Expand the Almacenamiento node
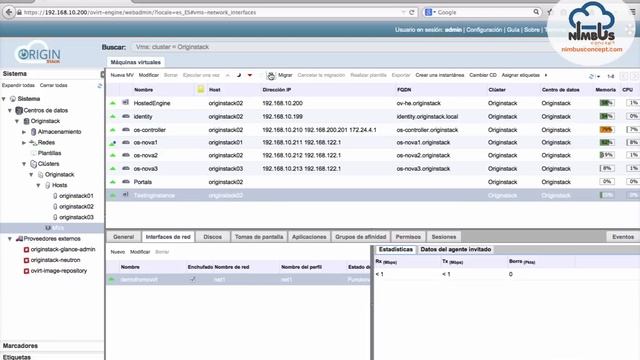Image resolution: width=640 pixels, height=360 pixels. 24,132
